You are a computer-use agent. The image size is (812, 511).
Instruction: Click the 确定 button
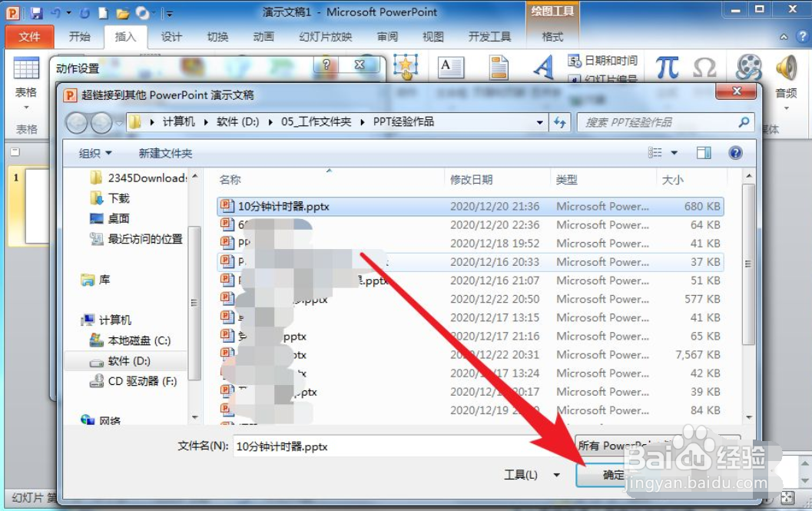point(614,475)
